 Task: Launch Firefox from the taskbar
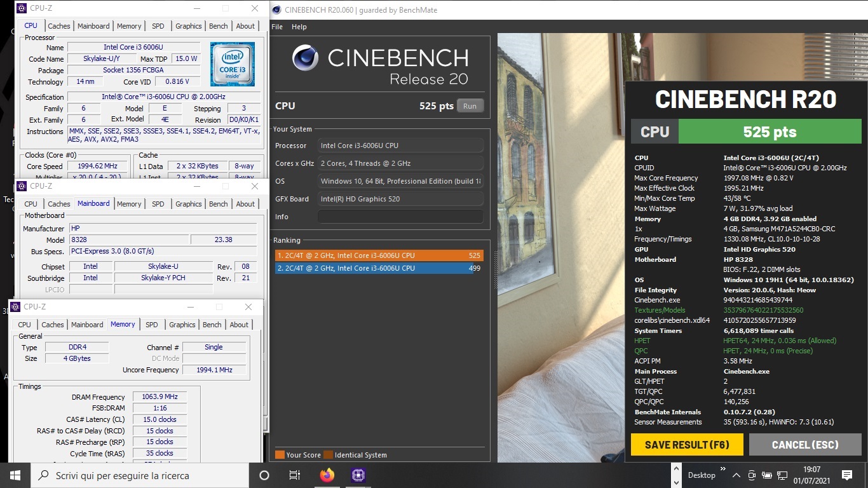[327, 475]
